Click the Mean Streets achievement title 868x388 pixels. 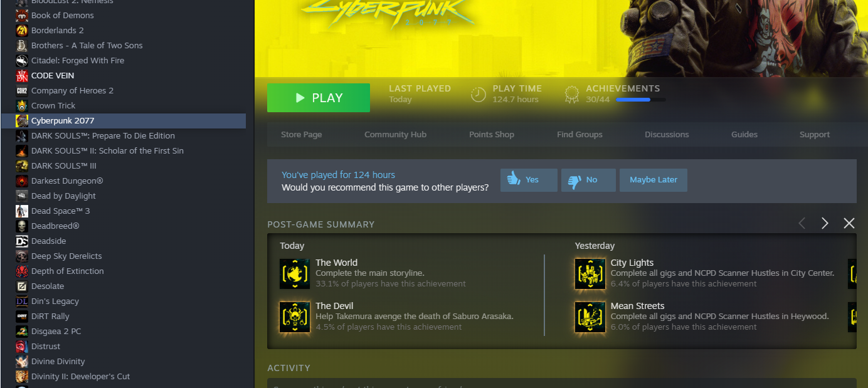click(x=638, y=306)
